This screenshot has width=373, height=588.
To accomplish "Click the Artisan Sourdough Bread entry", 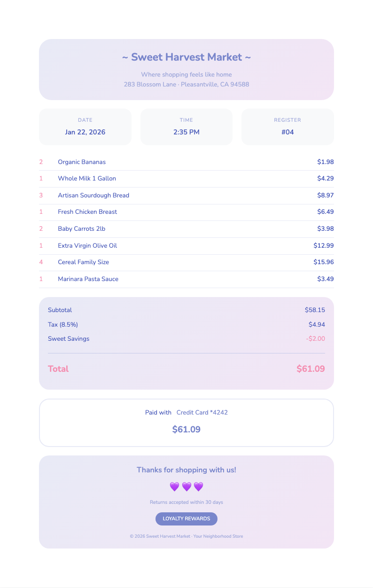I will 93,196.
